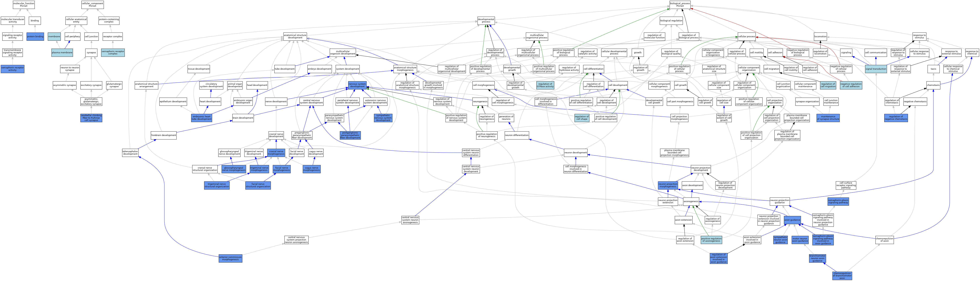Select 'motor neuron axon guidance' node
The image size is (980, 281).
click(800, 240)
